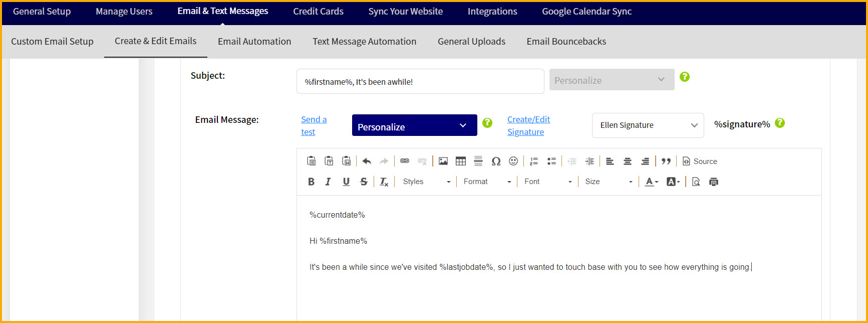868x323 pixels.
Task: Undo the last edit in editor
Action: point(367,161)
